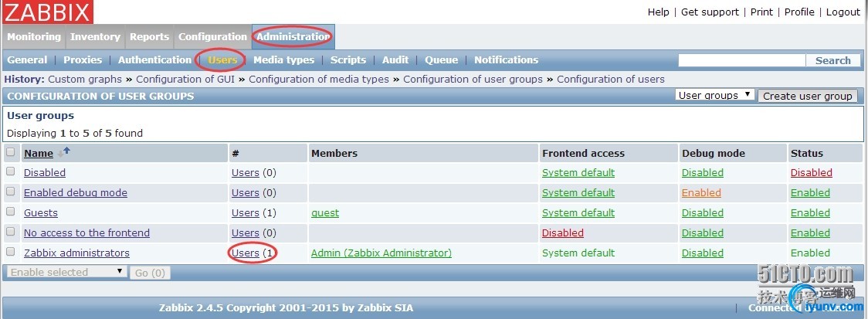Go to Queue submenu

coord(441,59)
